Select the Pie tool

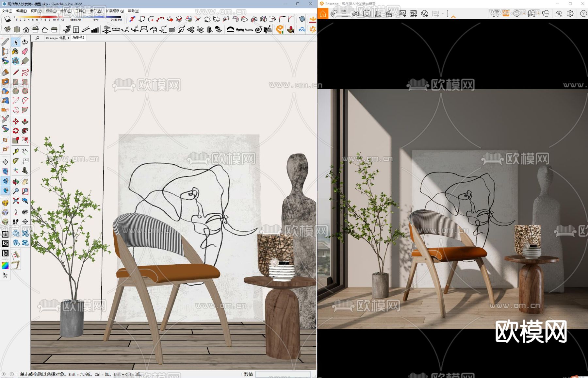(x=25, y=110)
